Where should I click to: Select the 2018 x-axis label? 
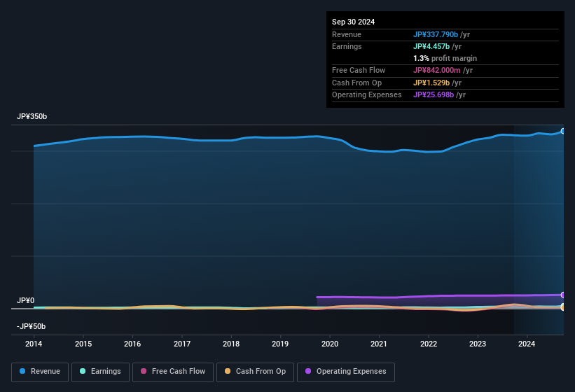click(x=231, y=344)
